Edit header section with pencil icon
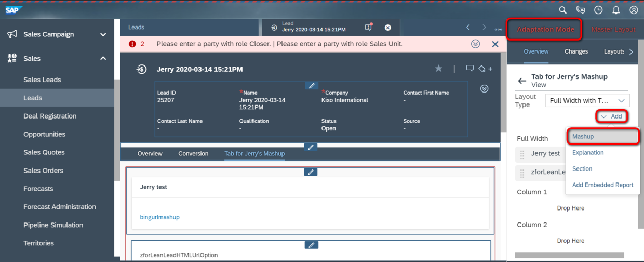 pyautogui.click(x=311, y=86)
